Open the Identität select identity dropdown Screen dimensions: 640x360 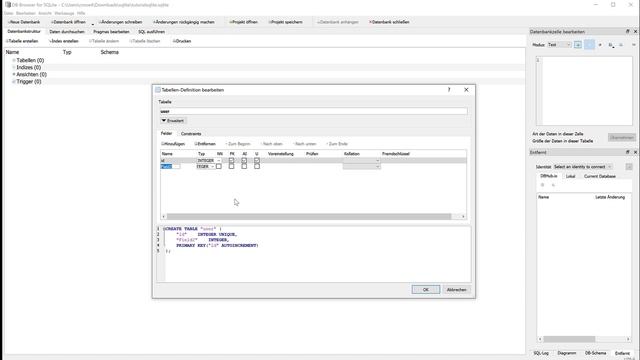click(x=583, y=167)
